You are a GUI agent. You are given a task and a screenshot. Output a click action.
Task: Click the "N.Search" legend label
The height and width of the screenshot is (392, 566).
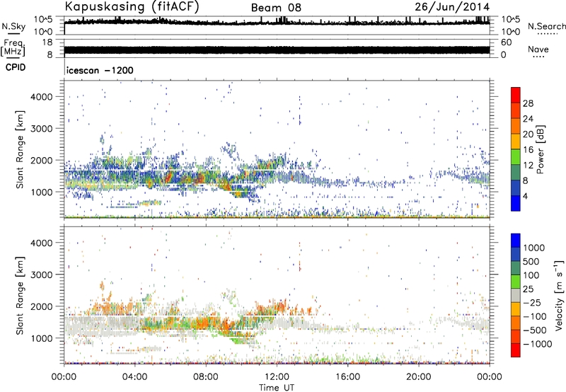click(x=546, y=26)
